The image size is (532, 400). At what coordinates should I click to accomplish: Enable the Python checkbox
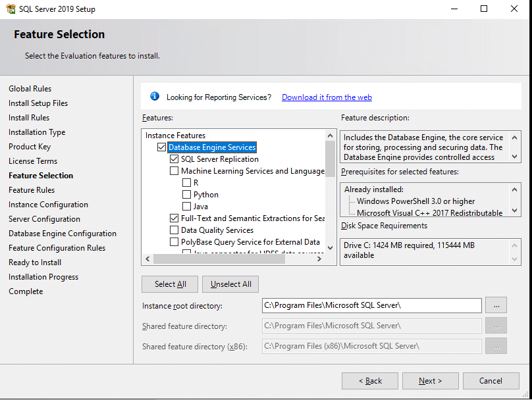pos(186,194)
